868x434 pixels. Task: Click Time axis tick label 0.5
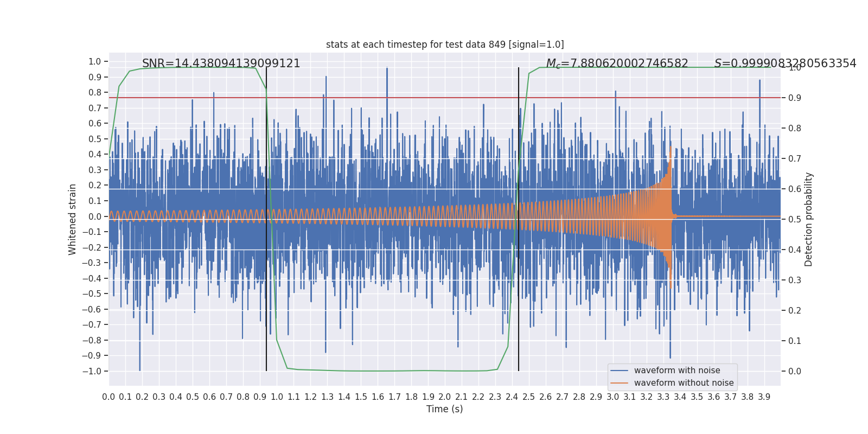pyautogui.click(x=193, y=397)
